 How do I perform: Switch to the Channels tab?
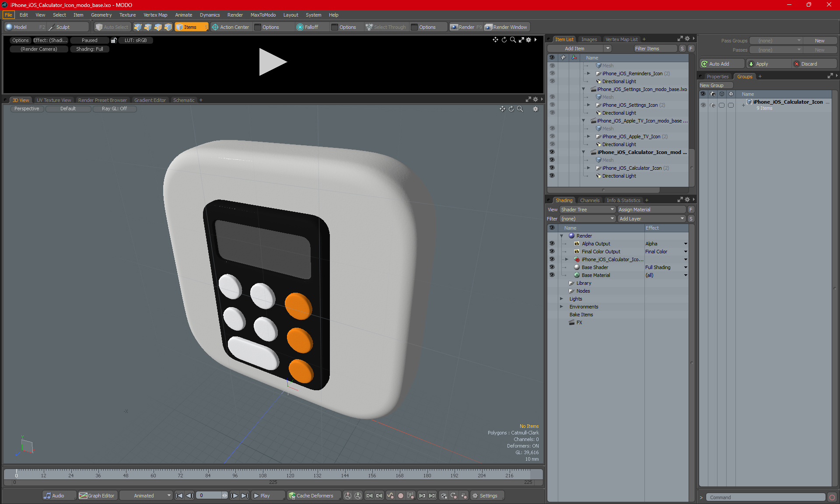coord(589,200)
